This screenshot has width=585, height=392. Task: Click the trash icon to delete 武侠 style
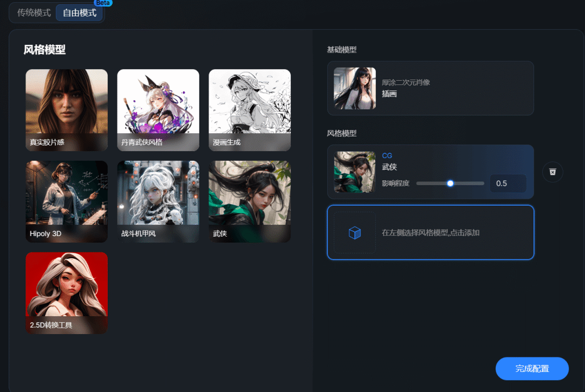coord(552,172)
